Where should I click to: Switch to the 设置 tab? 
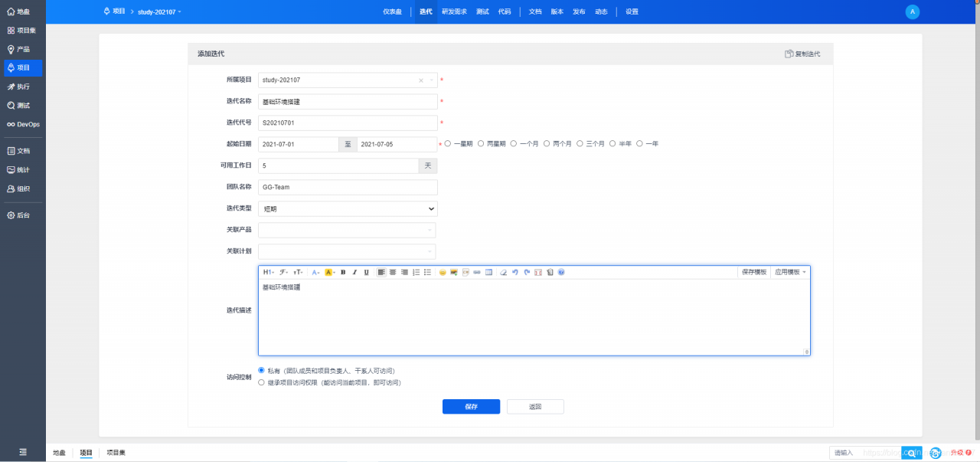pyautogui.click(x=632, y=11)
